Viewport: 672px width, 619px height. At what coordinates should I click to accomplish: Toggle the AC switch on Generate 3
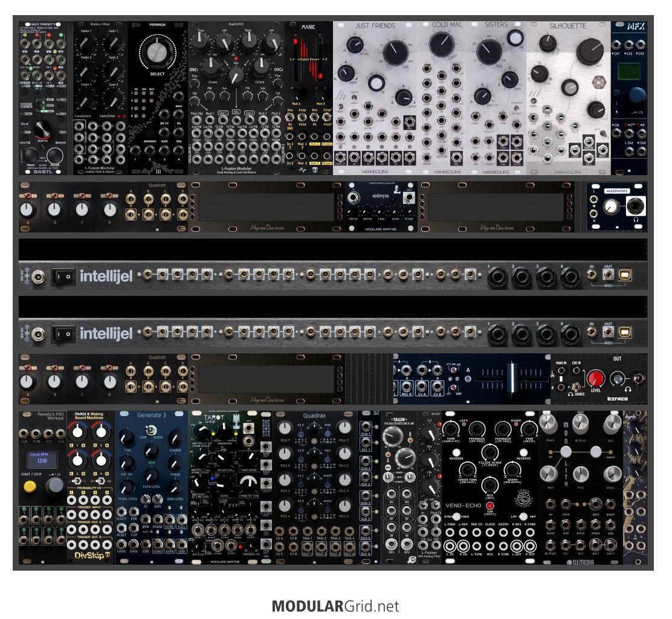coord(146,499)
